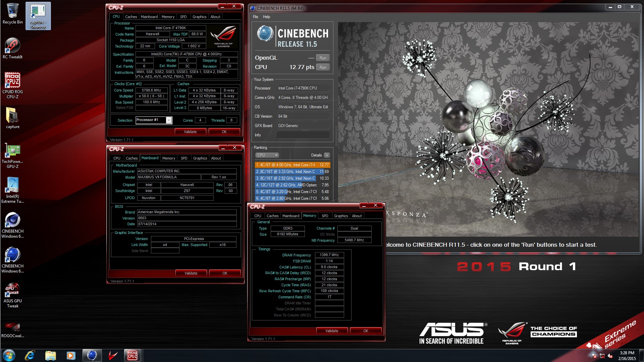Open About tab in memory CPU-Z window
Image resolution: width=644 pixels, height=362 pixels.
[x=357, y=216]
